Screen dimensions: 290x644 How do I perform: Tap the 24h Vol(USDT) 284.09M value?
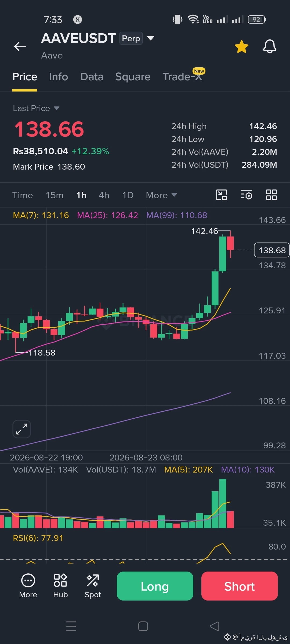(259, 165)
